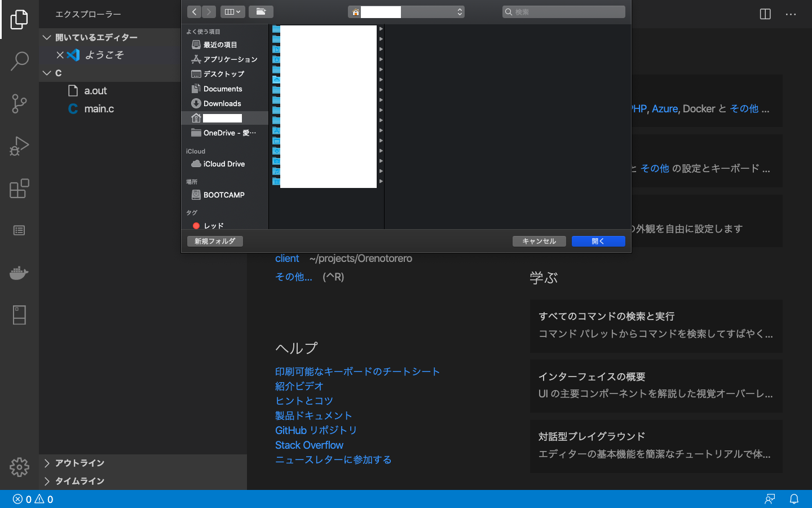The height and width of the screenshot is (508, 812).
Task: Open notifications via the bell icon
Action: point(795,499)
